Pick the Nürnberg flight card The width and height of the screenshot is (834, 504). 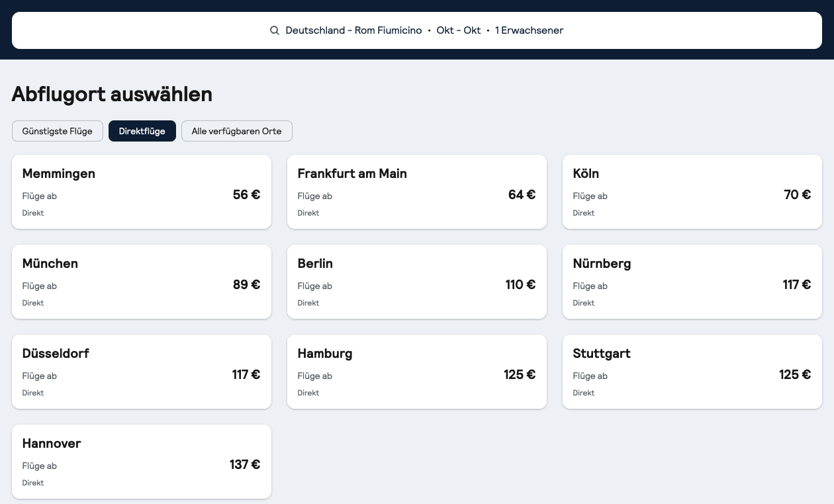click(x=692, y=282)
